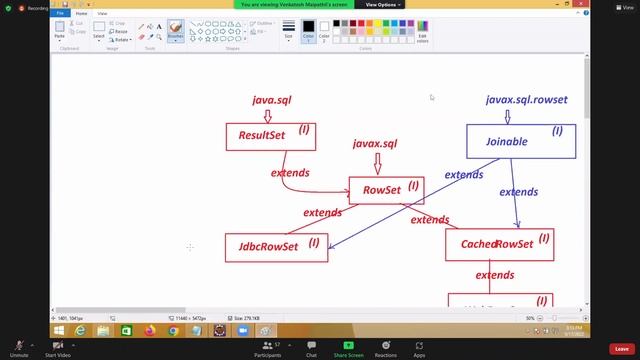Click zoom in plus button in Paint status bar
The image size is (640, 360).
coord(585,318)
